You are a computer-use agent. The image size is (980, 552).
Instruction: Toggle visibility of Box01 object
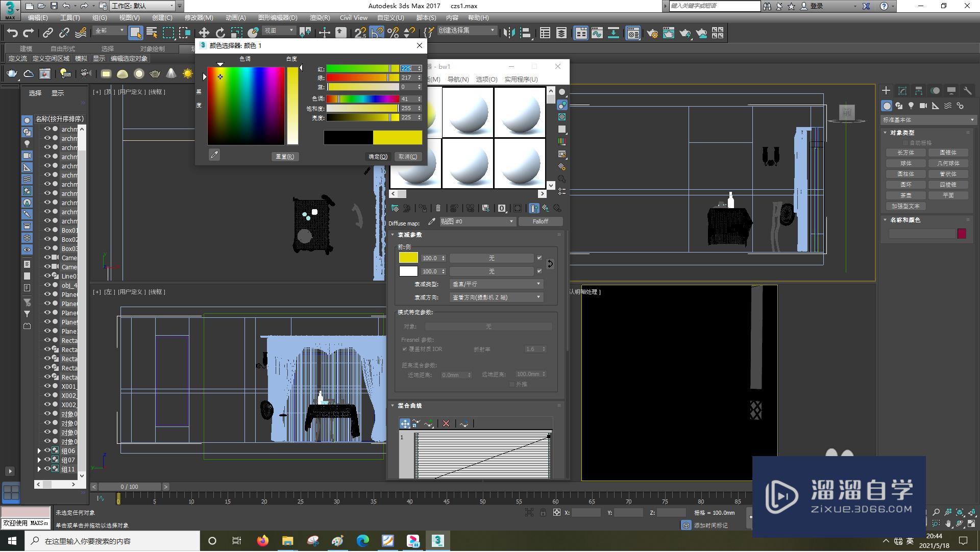tap(47, 230)
